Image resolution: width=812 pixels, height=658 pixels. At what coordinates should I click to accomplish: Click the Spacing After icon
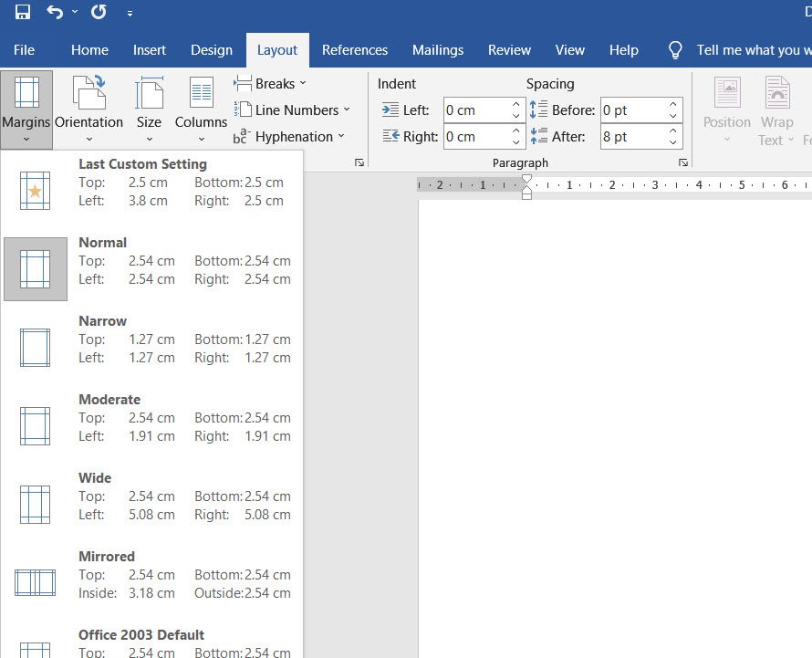(538, 136)
